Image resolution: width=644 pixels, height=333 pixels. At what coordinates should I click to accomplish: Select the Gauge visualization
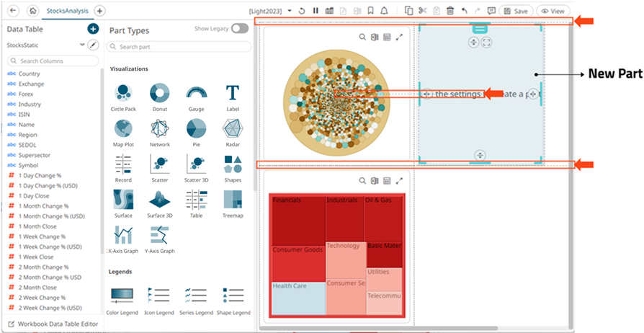[x=197, y=97]
